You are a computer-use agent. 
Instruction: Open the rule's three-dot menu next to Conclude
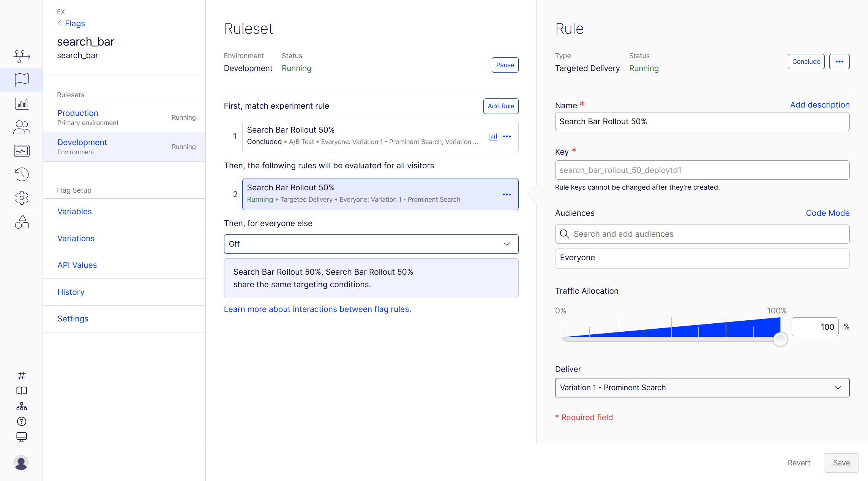pos(839,62)
